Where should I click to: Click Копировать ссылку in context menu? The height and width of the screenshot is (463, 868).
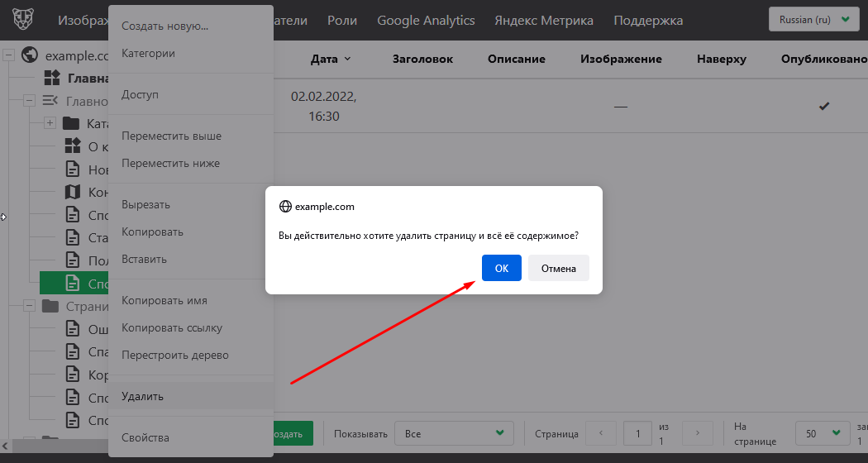172,327
